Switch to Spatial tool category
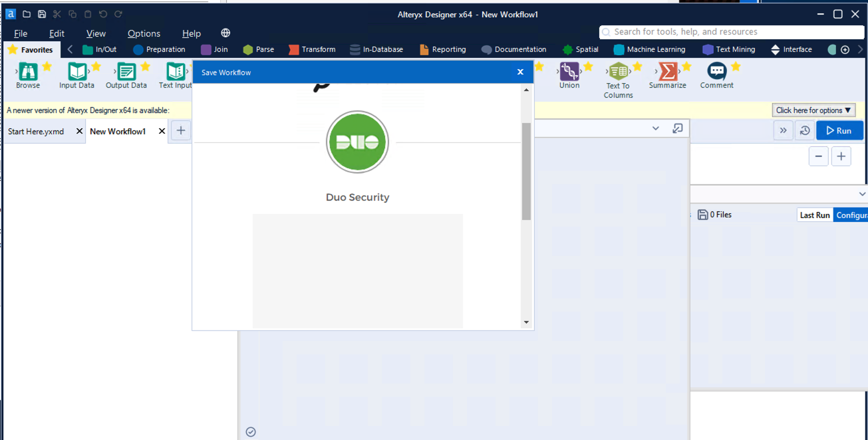 [x=580, y=49]
